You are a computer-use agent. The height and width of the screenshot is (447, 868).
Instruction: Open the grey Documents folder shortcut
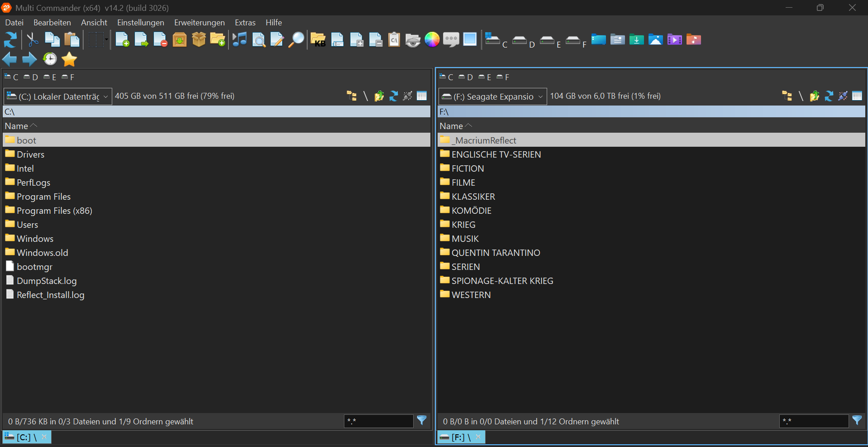click(617, 40)
